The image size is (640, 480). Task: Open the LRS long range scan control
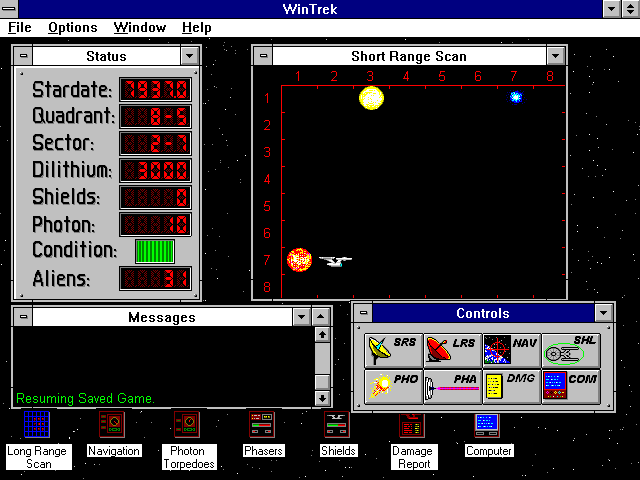453,350
